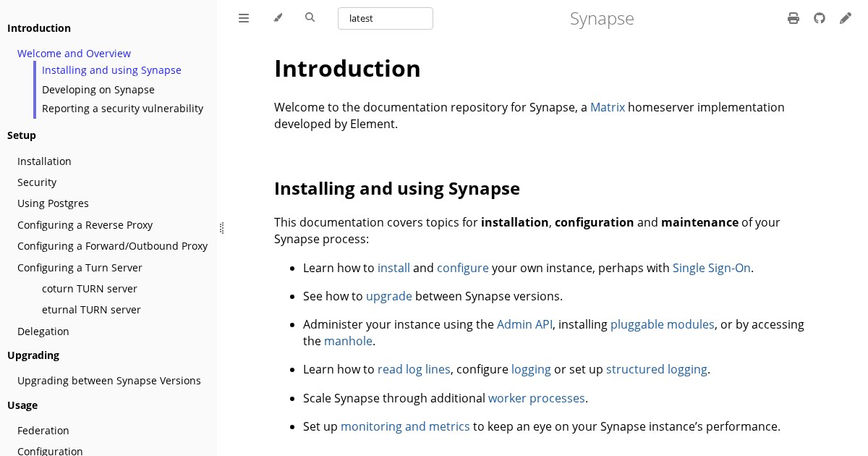Follow the configure link

pos(463,268)
